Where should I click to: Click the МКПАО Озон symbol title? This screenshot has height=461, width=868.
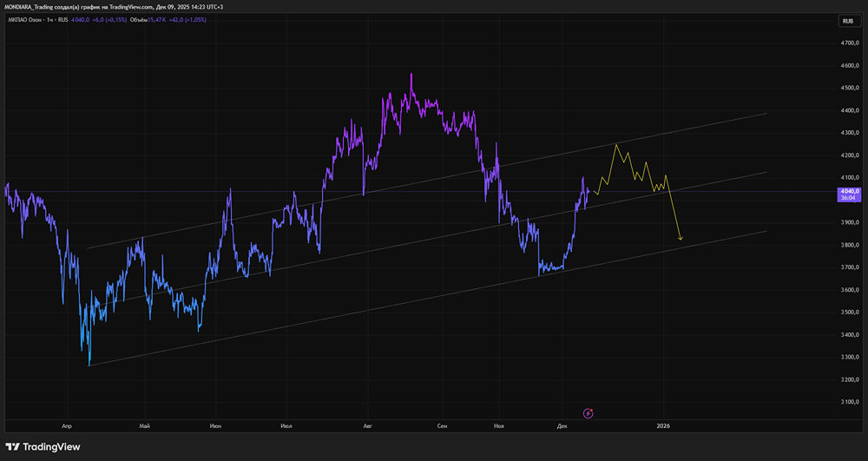(27, 21)
